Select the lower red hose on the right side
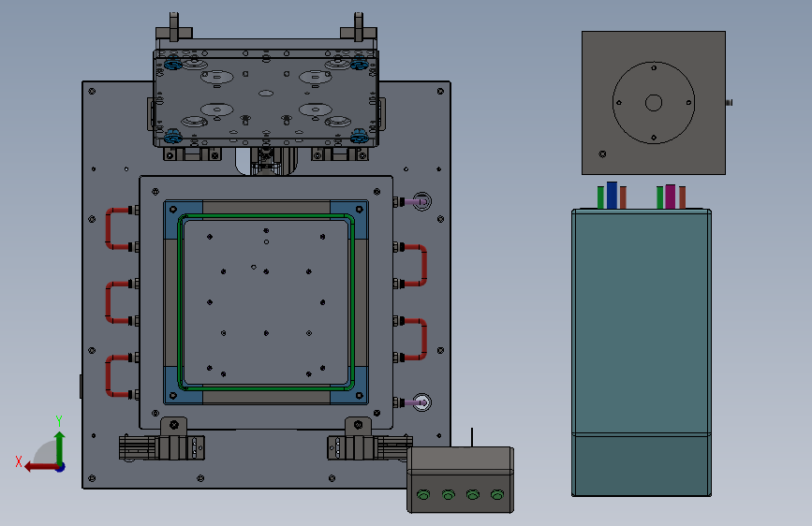Image resolution: width=812 pixels, height=526 pixels. click(424, 339)
